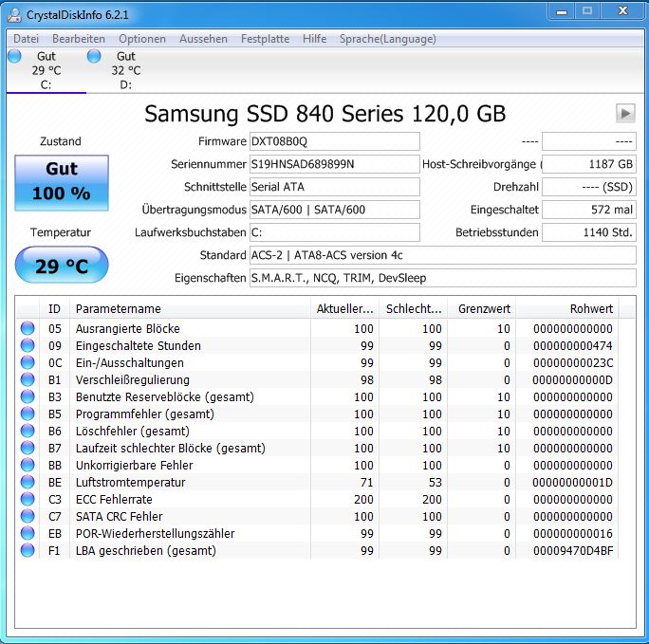The width and height of the screenshot is (649, 644).
Task: Click the next disk arrow button
Action: (x=625, y=113)
